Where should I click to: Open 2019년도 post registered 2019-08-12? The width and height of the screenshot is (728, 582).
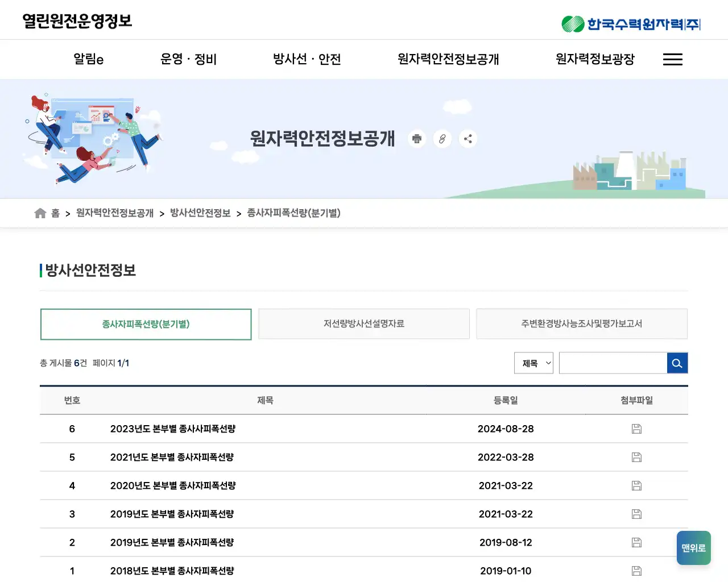click(172, 542)
